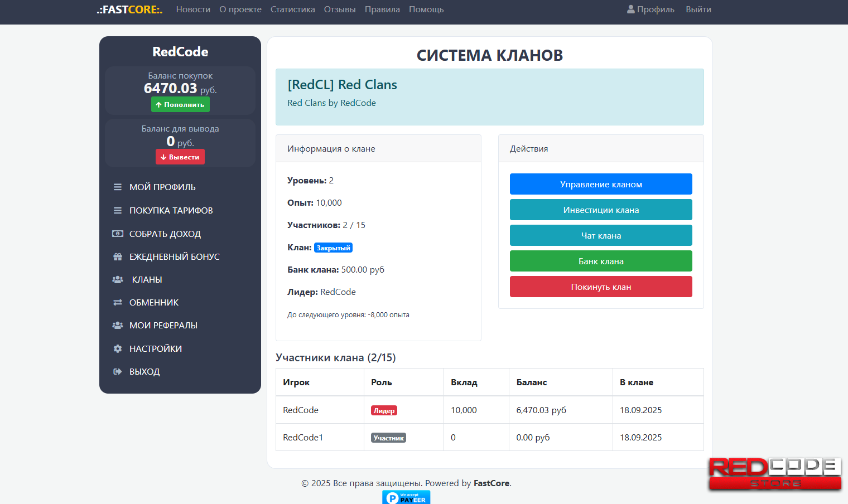Open Управление кланом
848x504 pixels.
tap(601, 184)
